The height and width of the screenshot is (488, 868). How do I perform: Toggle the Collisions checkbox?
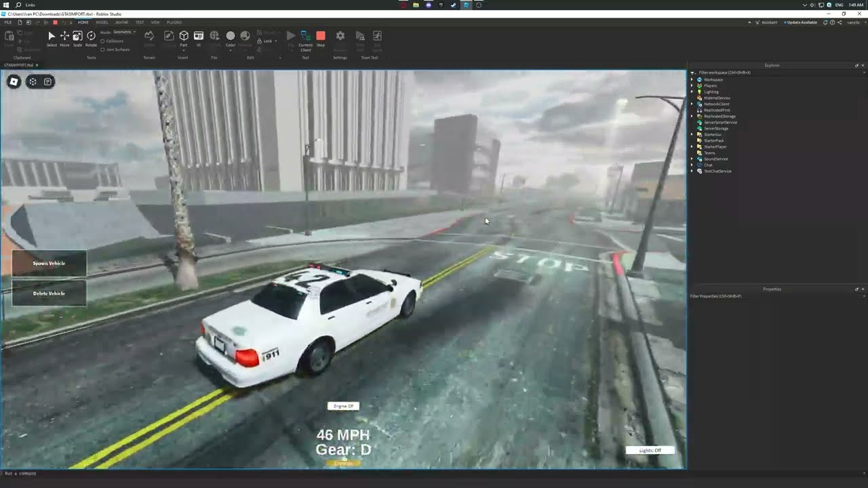pyautogui.click(x=102, y=41)
